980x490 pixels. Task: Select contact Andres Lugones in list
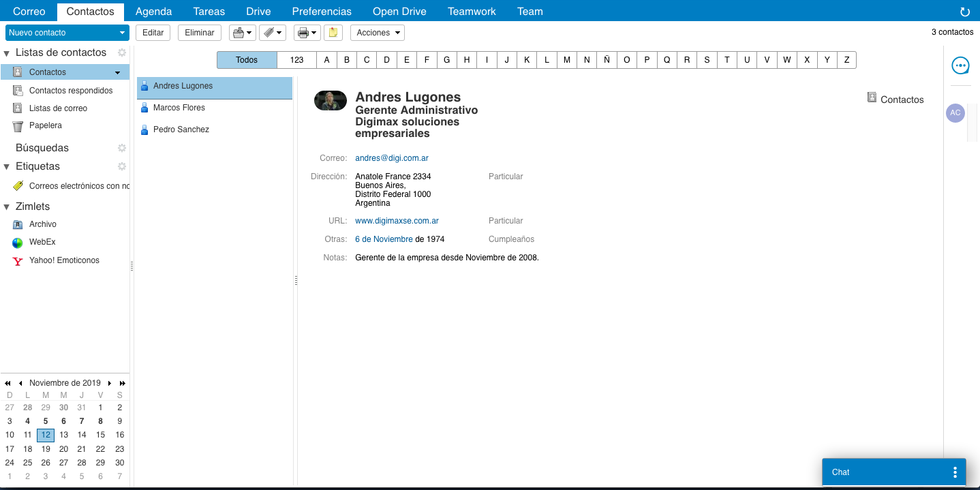215,88
